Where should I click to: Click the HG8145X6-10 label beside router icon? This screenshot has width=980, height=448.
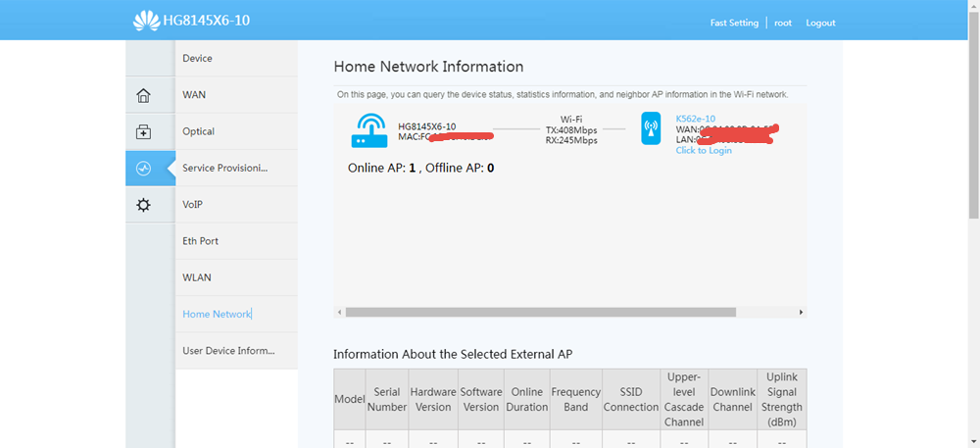(x=427, y=126)
